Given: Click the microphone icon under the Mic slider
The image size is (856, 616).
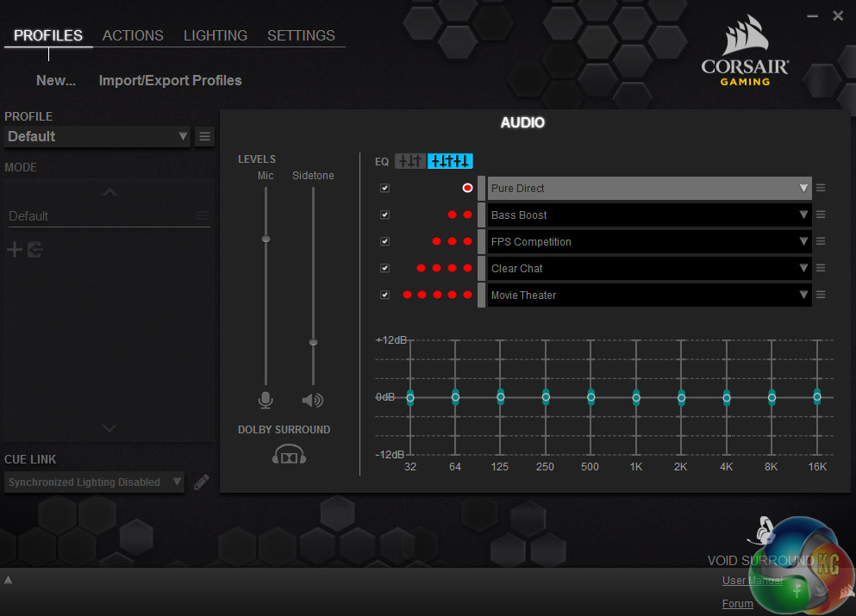Looking at the screenshot, I should [x=265, y=400].
